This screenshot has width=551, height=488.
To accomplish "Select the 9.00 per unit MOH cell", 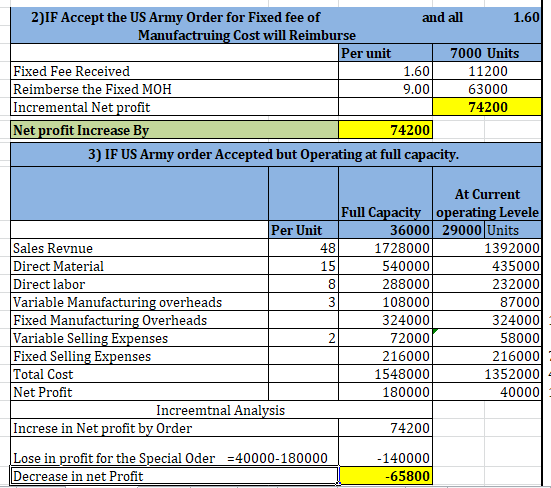I will (x=385, y=89).
